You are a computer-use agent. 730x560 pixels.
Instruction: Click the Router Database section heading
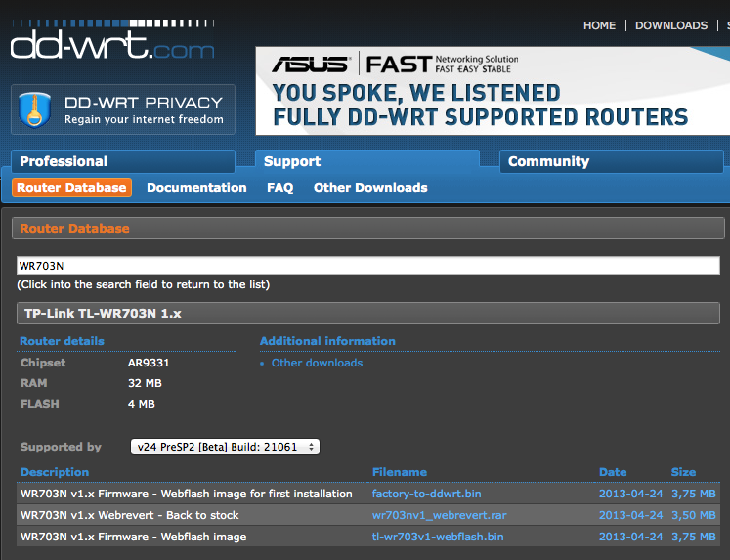74,228
